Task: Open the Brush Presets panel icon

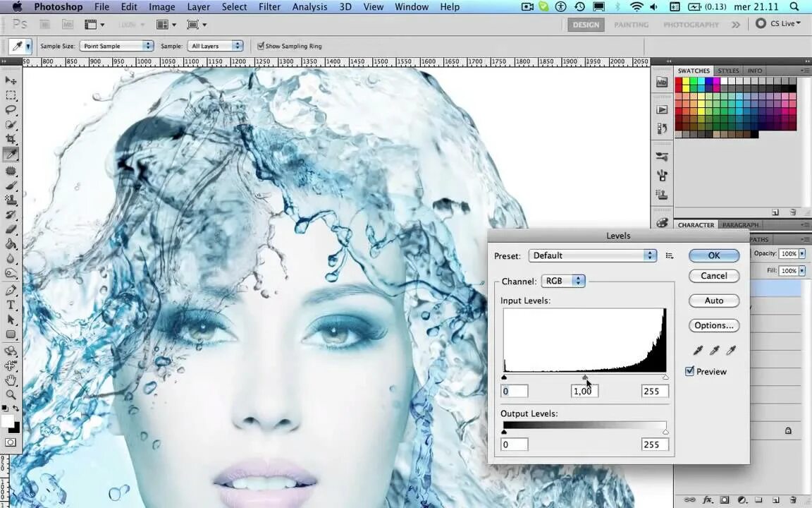Action: click(662, 156)
